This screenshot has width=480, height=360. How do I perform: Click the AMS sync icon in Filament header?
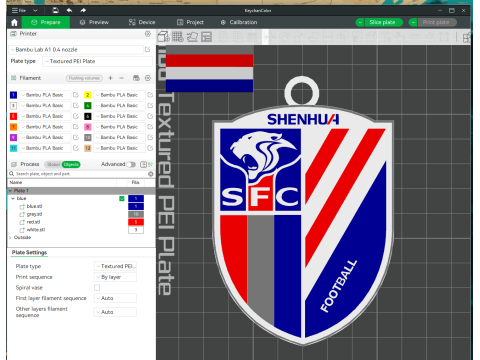coord(136,78)
